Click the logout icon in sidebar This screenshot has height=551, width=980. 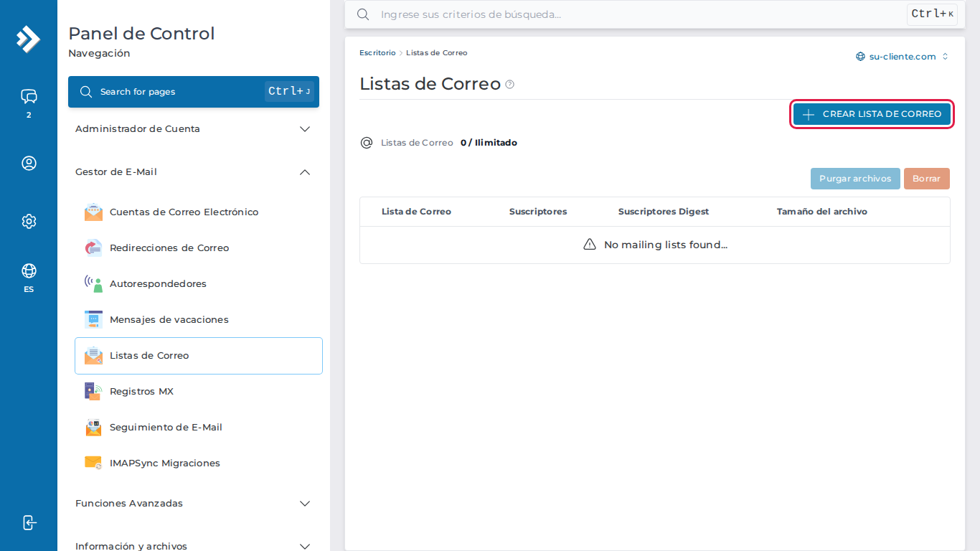(x=29, y=522)
